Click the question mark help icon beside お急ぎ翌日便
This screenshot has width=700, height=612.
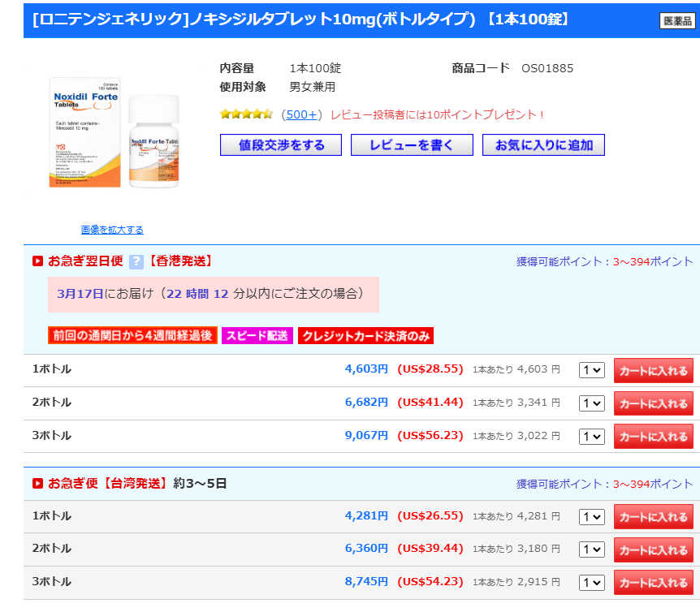pos(136,261)
